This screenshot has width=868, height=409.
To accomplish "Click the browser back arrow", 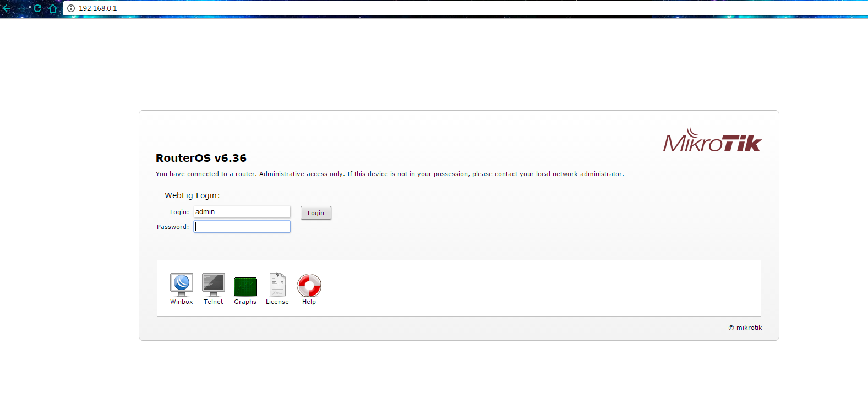I will click(x=7, y=8).
